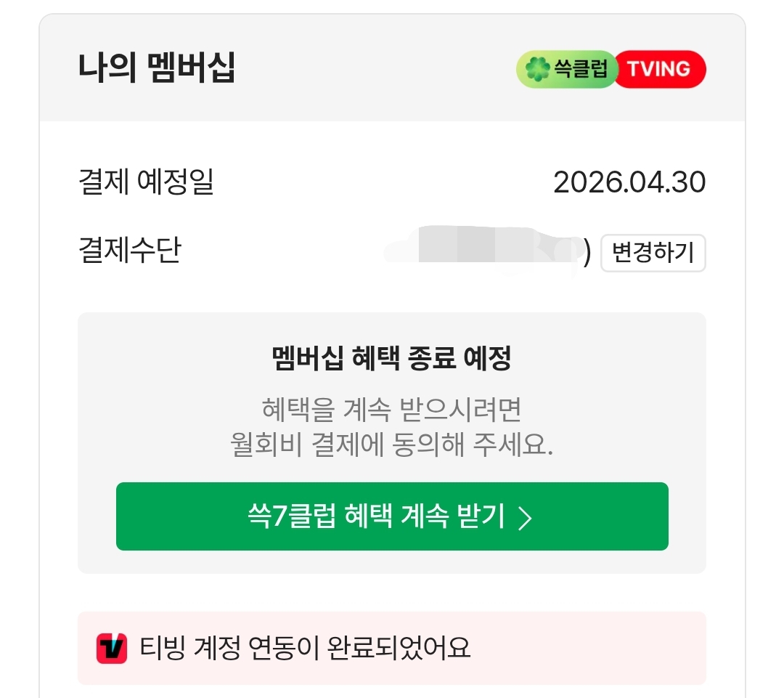Click 쓱7클럽 혜택 계속 받기 button text
Viewport: 784px width, 698px height.
tap(376, 516)
